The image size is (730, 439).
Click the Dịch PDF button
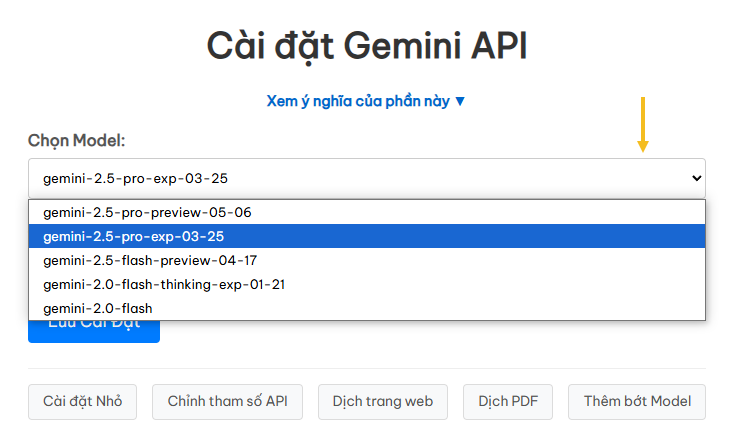click(x=508, y=401)
